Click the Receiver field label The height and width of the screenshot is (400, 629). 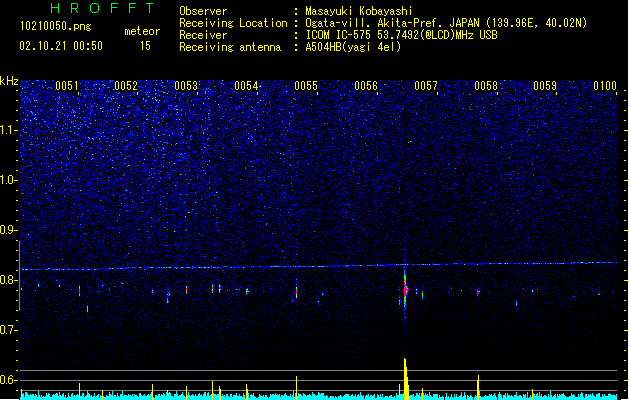coord(203,35)
